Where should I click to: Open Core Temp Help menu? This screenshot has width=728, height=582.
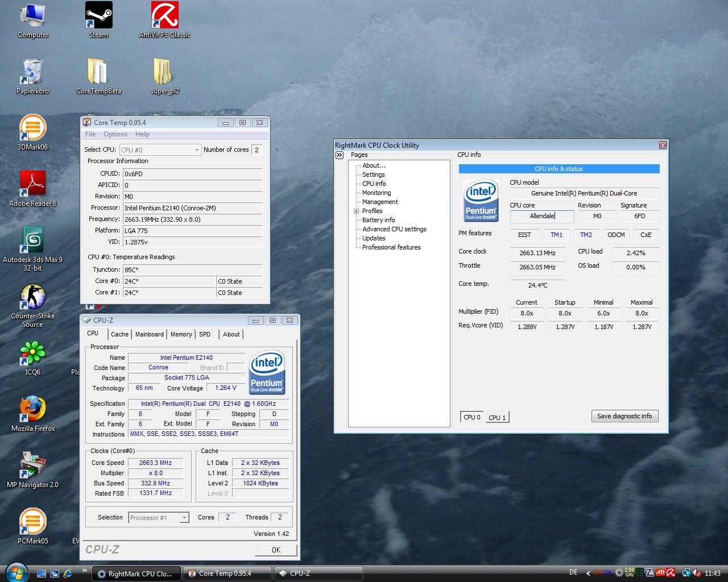pos(142,134)
